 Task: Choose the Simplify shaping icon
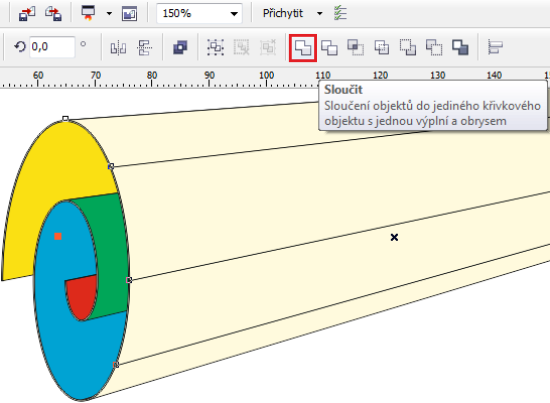382,47
